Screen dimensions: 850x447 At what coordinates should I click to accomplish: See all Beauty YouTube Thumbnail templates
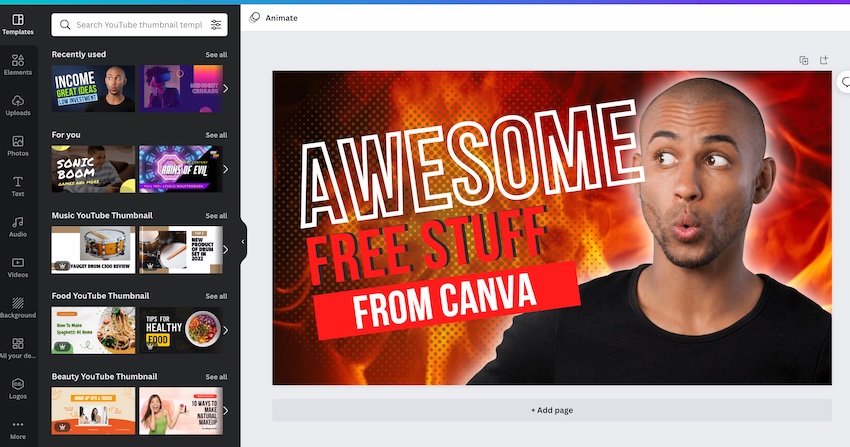point(216,377)
